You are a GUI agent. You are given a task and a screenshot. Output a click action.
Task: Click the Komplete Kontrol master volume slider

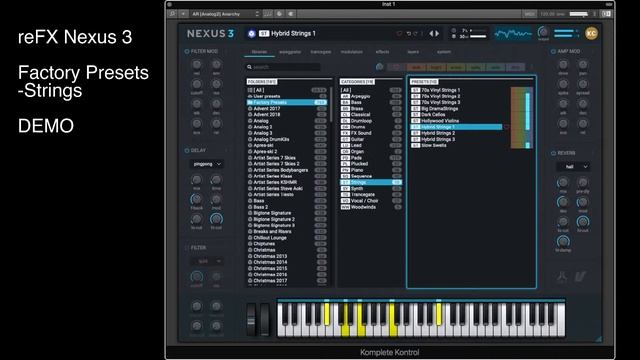(x=578, y=14)
